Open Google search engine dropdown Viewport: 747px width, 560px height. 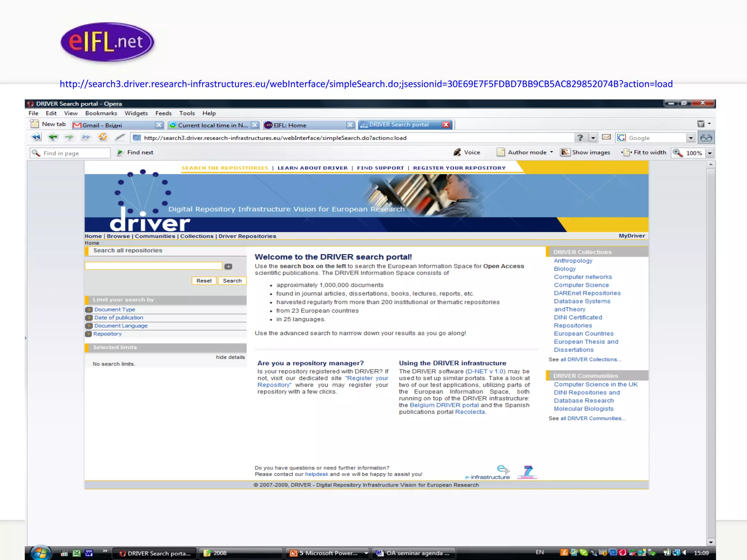690,138
